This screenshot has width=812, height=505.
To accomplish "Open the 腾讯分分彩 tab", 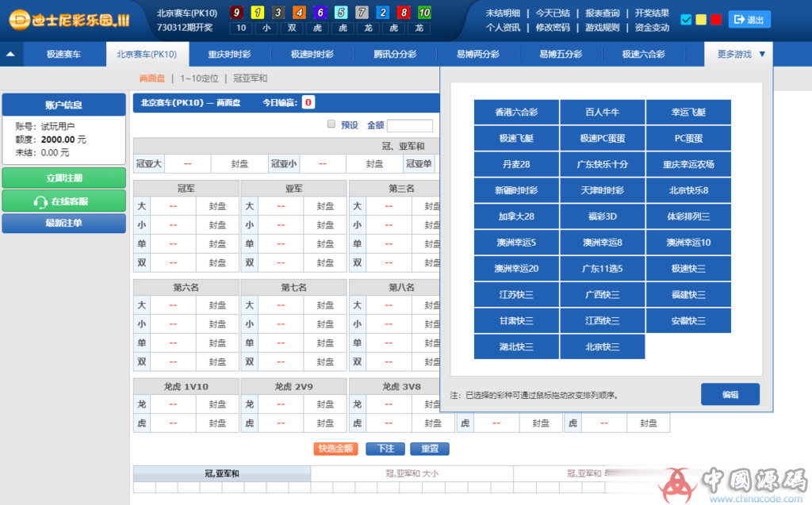I will pos(395,54).
